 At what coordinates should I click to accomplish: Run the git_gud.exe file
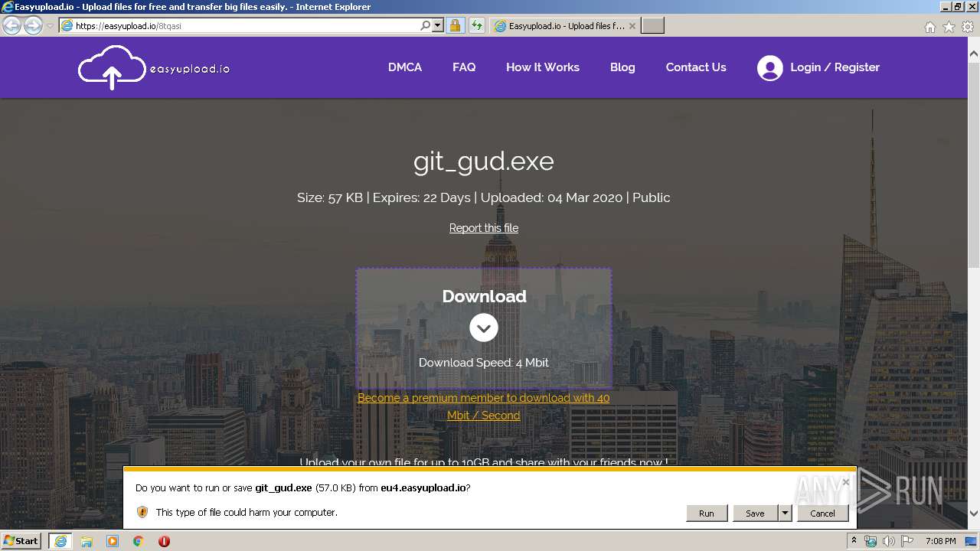pos(706,514)
